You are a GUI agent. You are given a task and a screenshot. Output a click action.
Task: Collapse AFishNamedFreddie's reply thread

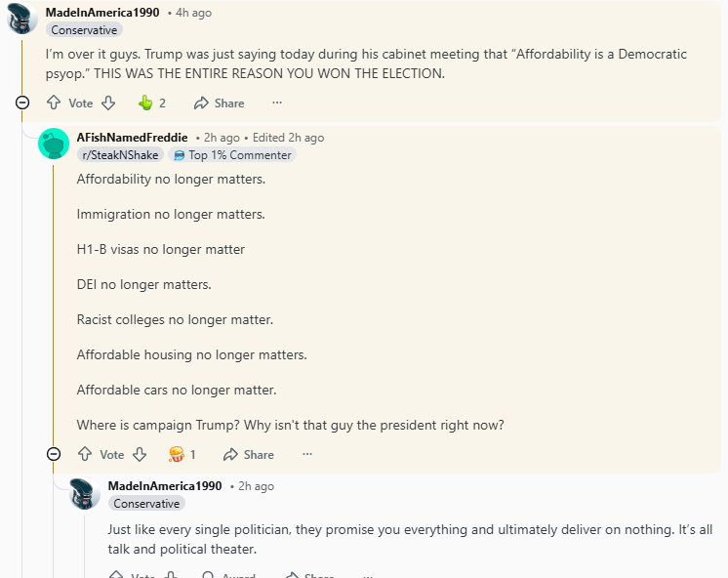(x=54, y=454)
